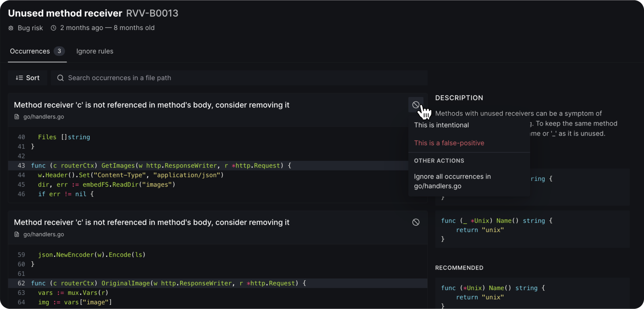644x309 pixels.
Task: Click file icon in first occurrence card
Action: coord(17,117)
